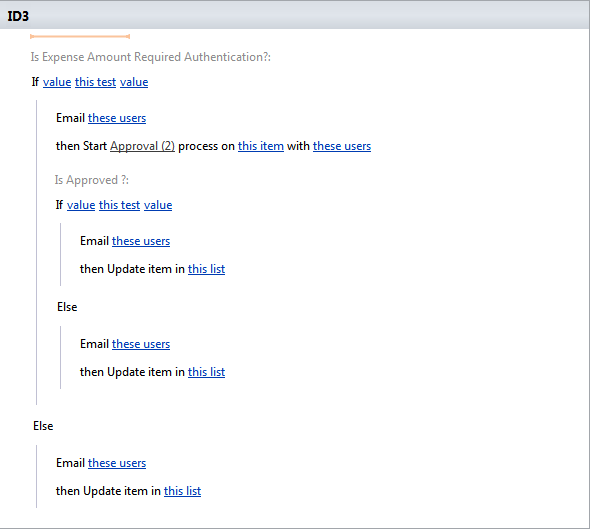Select the 'Is Approved ?:' comment text
The width and height of the screenshot is (592, 530).
pos(92,180)
